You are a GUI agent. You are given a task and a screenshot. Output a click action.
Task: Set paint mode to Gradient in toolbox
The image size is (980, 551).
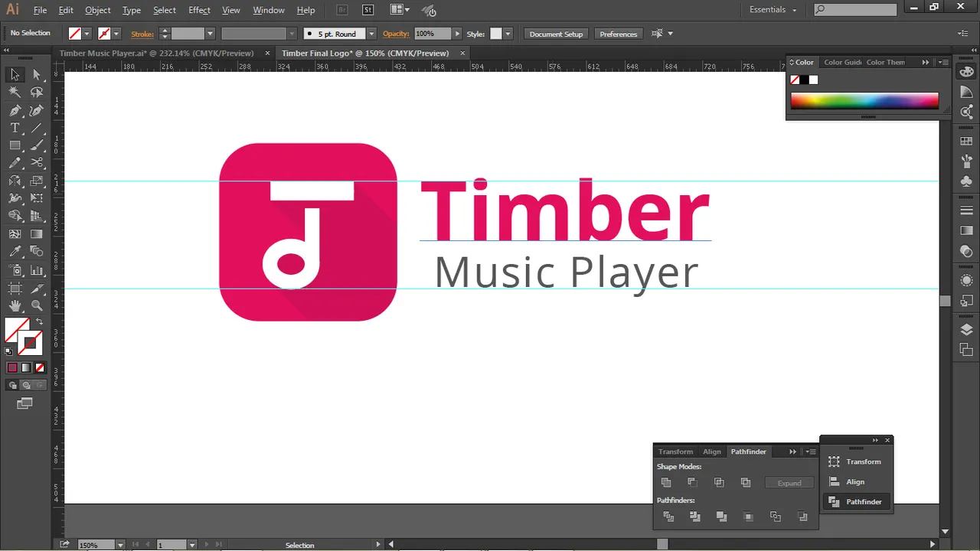click(x=26, y=368)
